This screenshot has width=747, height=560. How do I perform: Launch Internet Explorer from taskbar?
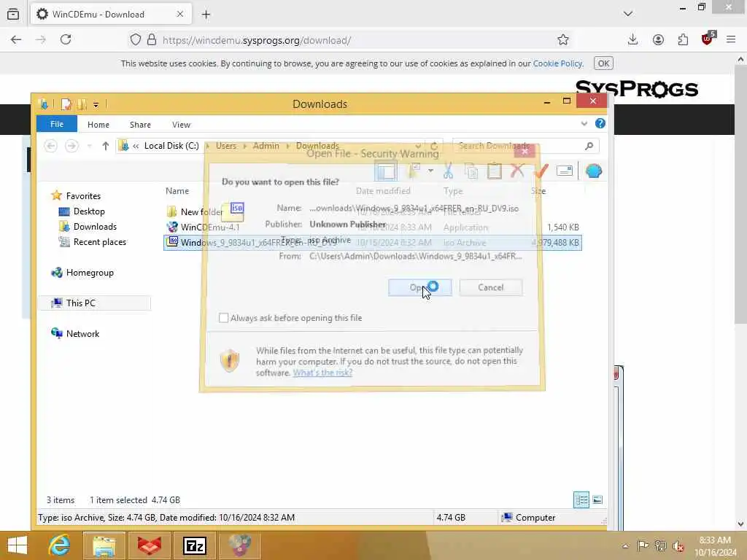[x=60, y=545]
